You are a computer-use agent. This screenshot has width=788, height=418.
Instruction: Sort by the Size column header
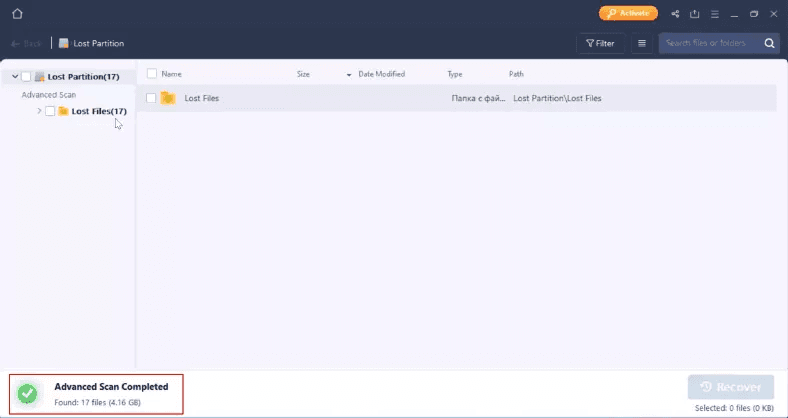(303, 74)
